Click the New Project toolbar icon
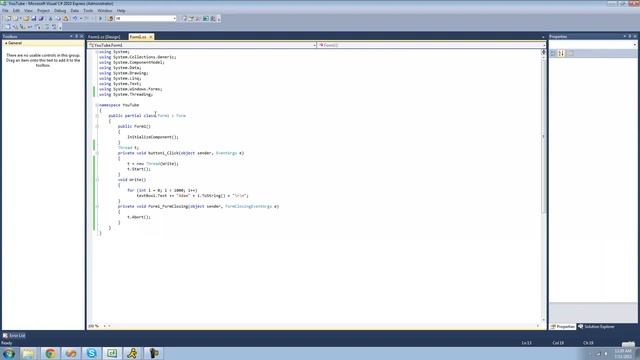The image size is (640, 360). 8,18
